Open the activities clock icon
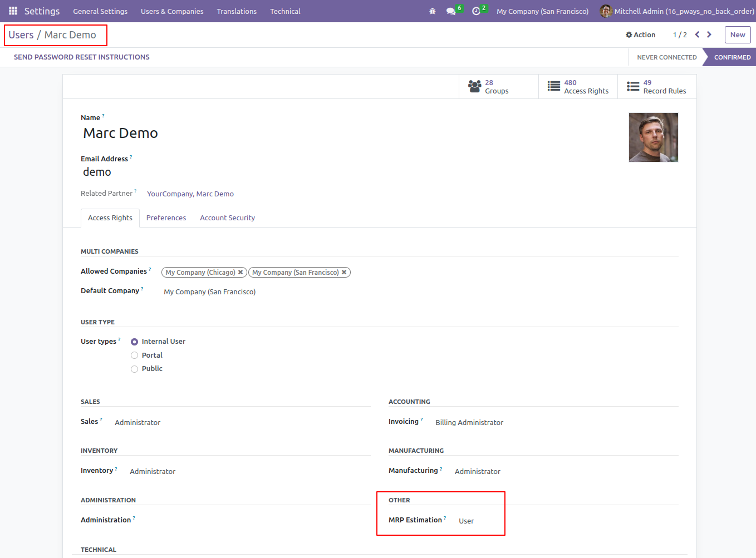The height and width of the screenshot is (558, 756). click(476, 11)
